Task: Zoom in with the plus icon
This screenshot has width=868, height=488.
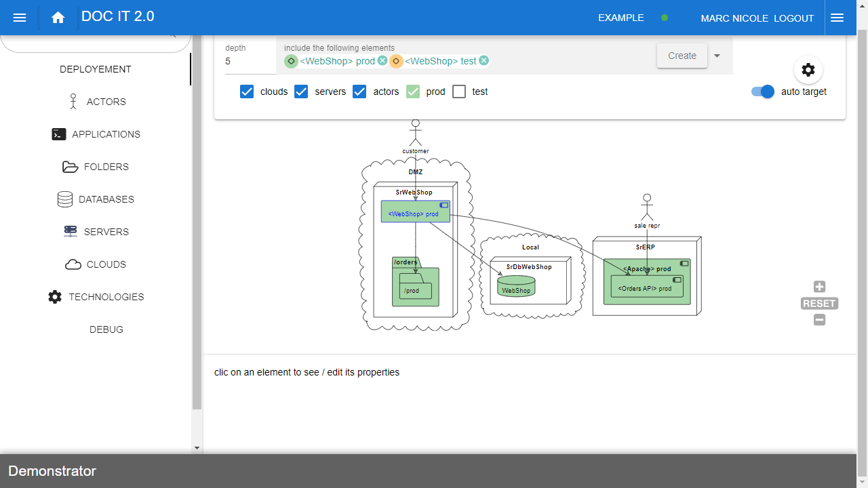Action: 819,287
